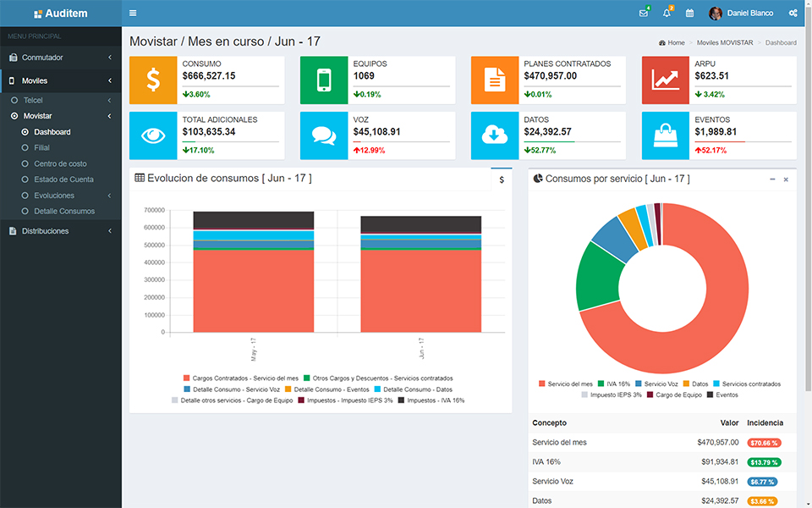The image size is (812, 508).
Task: Click the shopping bag Eventos icon
Action: point(666,135)
